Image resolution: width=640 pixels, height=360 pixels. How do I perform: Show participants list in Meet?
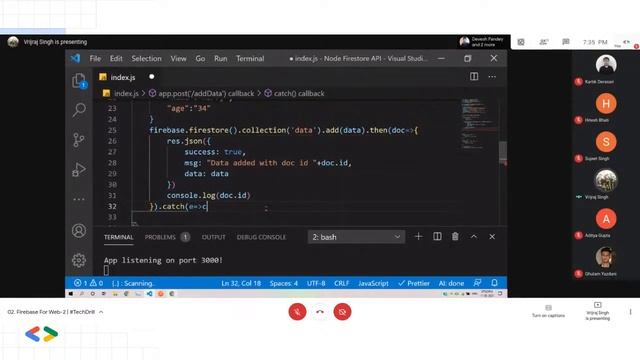[x=544, y=42]
